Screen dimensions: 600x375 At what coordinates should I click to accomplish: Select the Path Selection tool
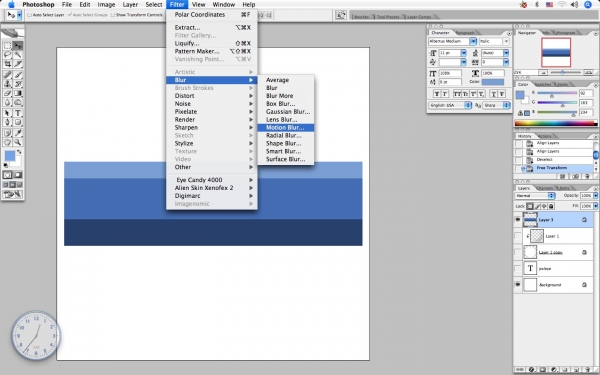[x=7, y=113]
